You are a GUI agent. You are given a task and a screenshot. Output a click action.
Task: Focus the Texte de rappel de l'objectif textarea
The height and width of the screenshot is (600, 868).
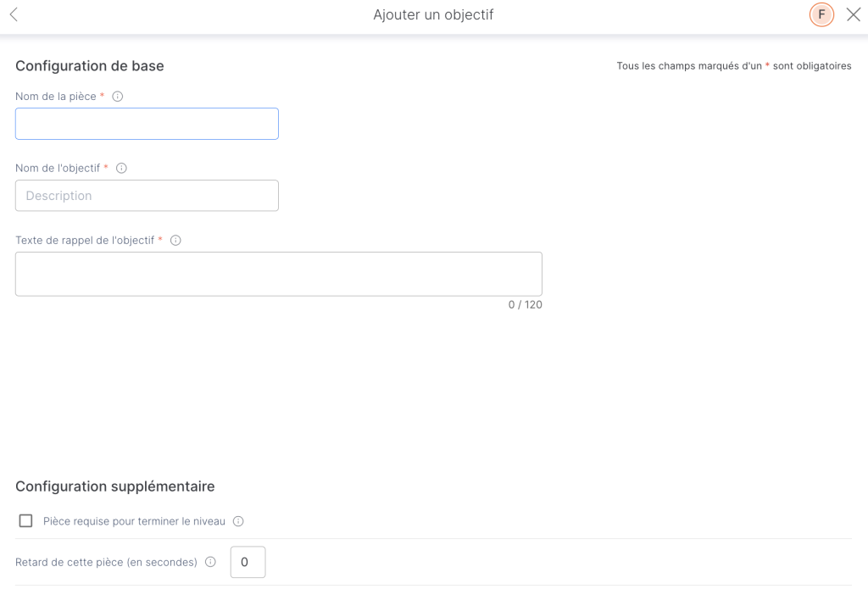[278, 274]
